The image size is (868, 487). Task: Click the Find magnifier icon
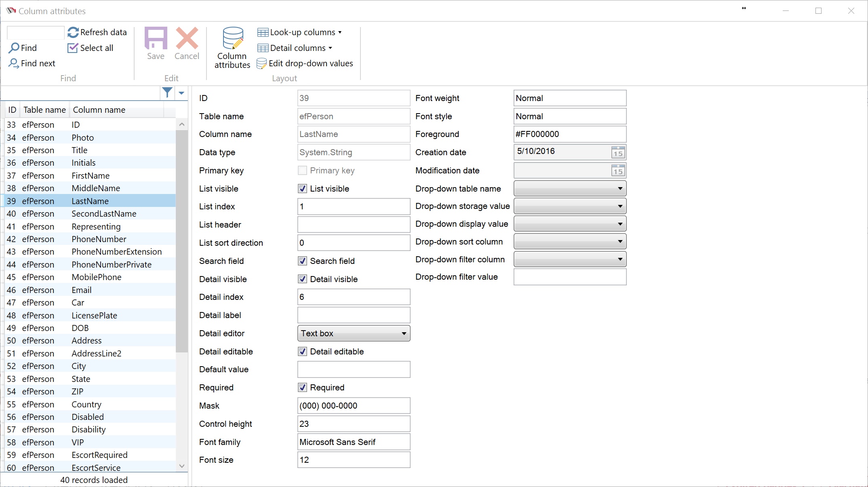[x=14, y=48]
